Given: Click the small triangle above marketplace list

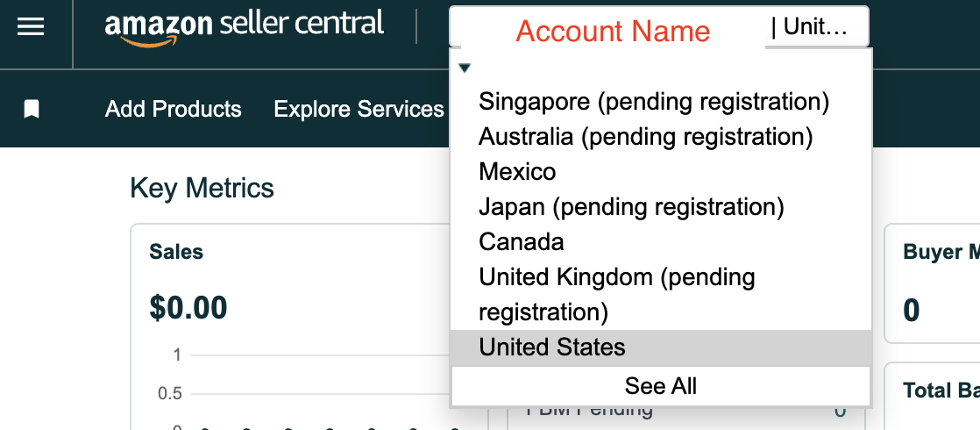Looking at the screenshot, I should click(465, 68).
